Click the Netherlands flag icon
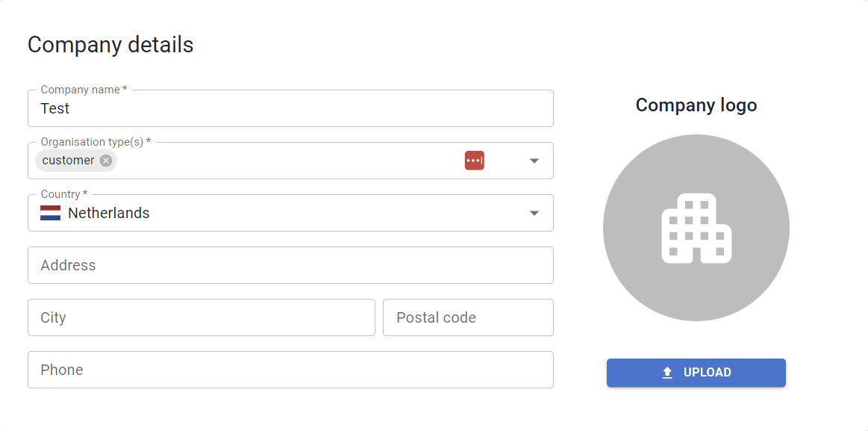The height and width of the screenshot is (431, 868). coord(50,213)
